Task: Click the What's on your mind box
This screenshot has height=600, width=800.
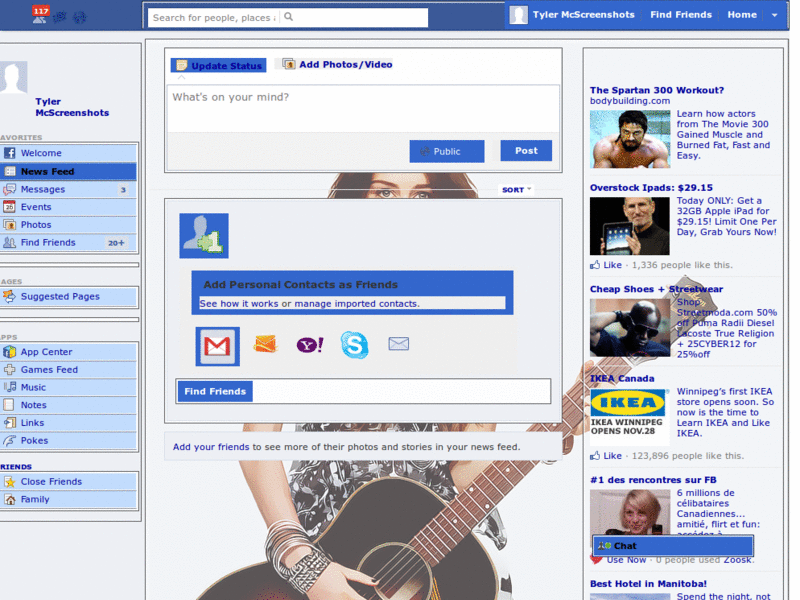Action: tap(363, 109)
